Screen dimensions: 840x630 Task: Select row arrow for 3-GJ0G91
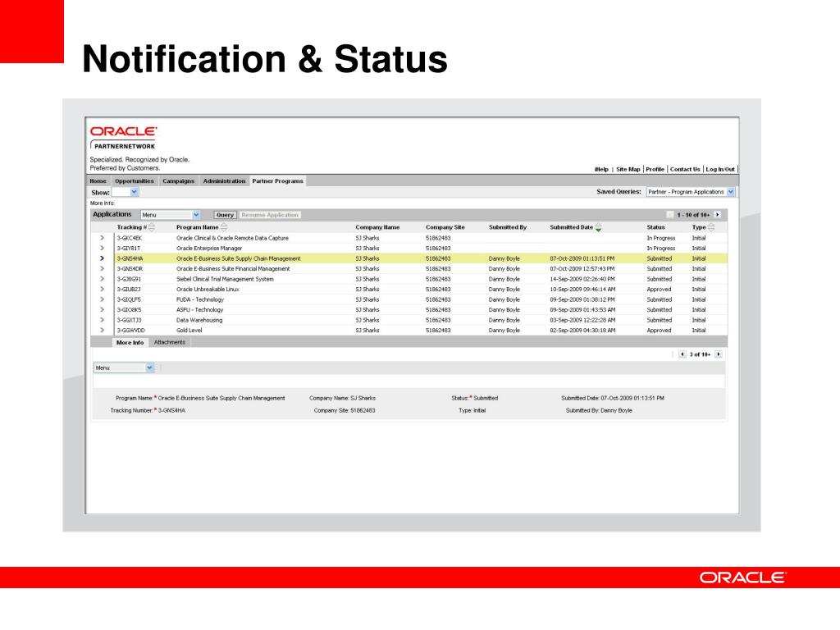102,279
